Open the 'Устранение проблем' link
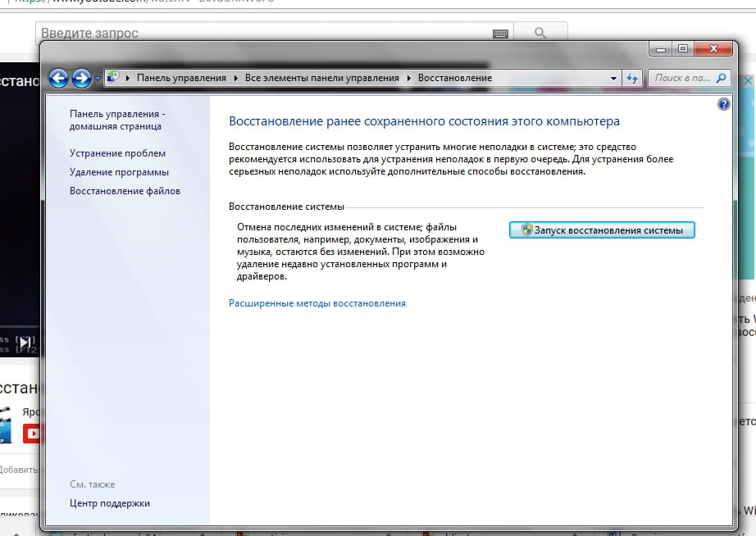This screenshot has height=536, width=756. [x=117, y=153]
